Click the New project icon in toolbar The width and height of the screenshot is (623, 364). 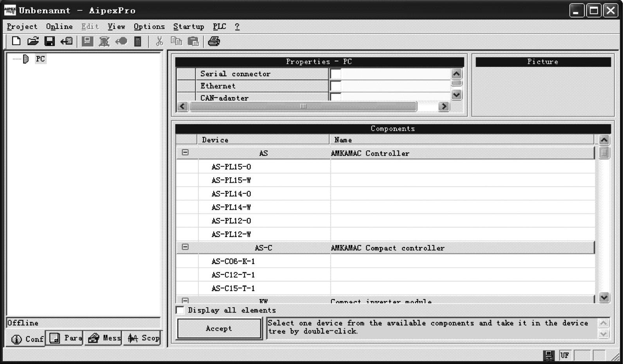point(16,41)
